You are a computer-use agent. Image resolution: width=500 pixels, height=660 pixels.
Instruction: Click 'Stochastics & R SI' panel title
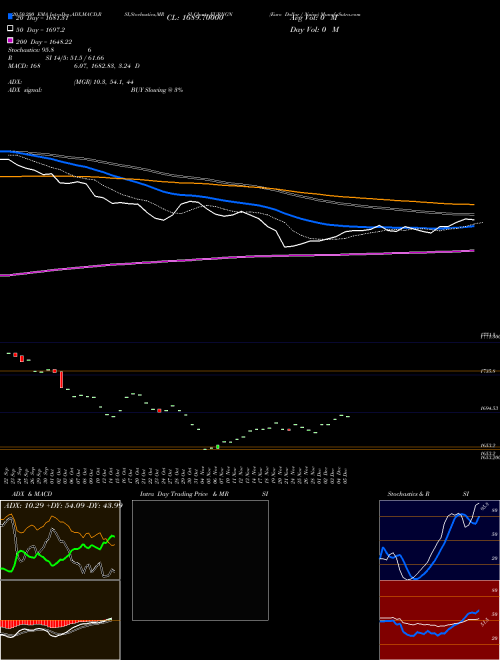pos(428,494)
